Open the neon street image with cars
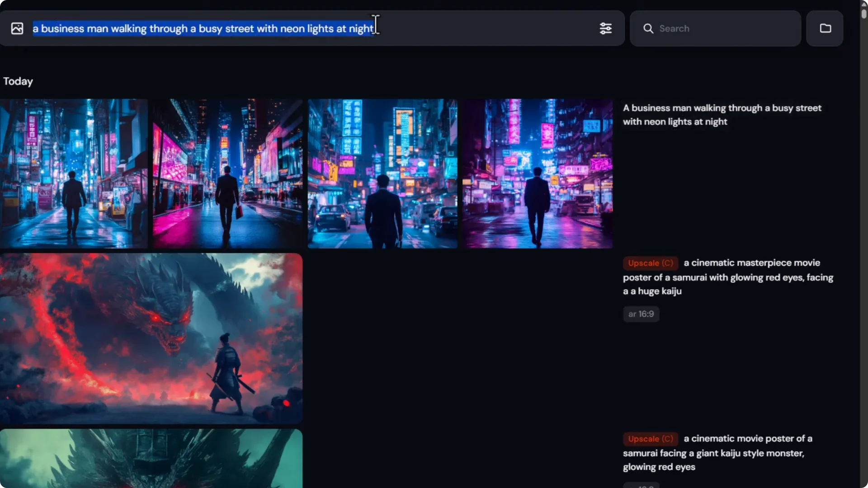This screenshot has height=488, width=868. coord(382,174)
